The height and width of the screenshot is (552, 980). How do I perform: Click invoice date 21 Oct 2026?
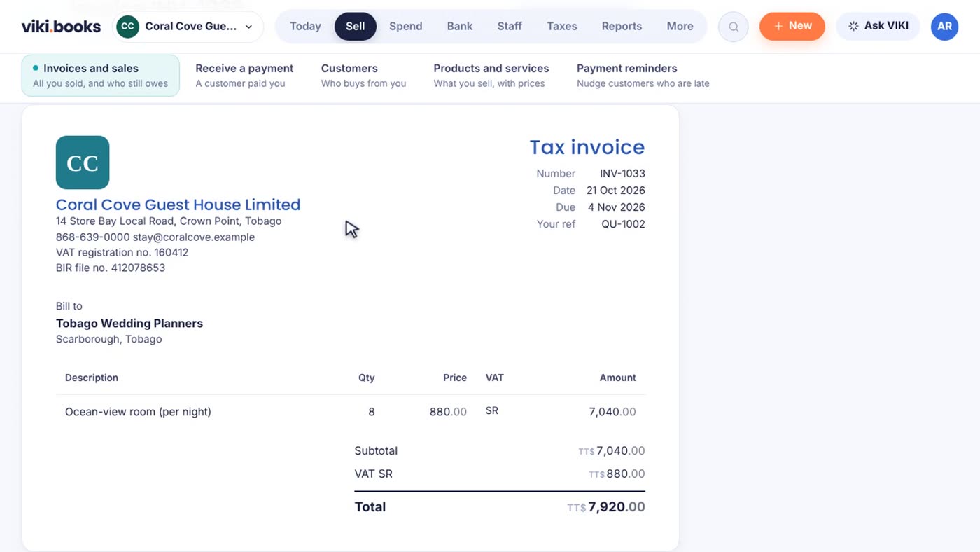coord(616,191)
